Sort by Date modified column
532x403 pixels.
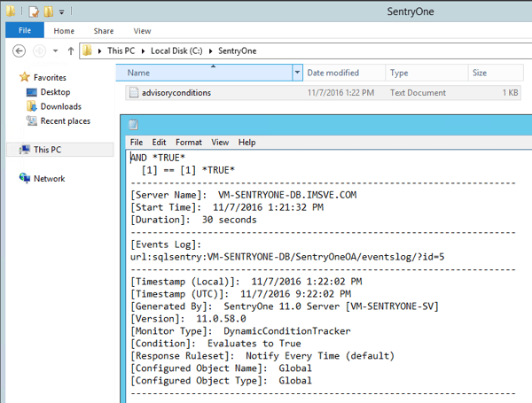(344, 73)
